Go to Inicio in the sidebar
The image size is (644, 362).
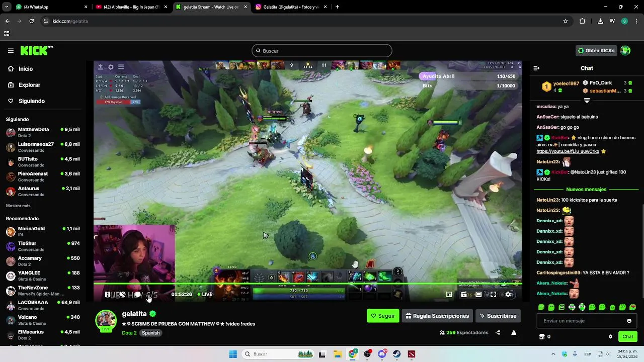tap(26, 69)
